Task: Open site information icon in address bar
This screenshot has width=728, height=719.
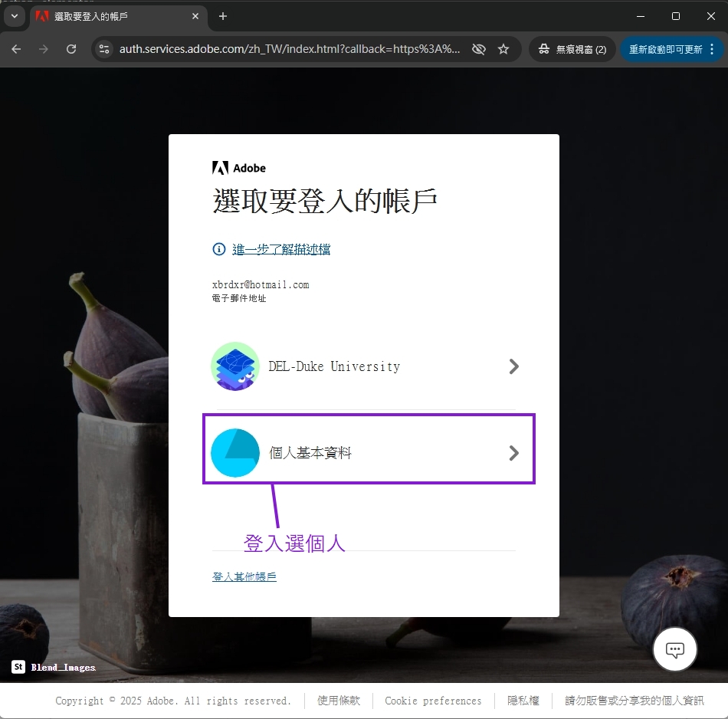Action: 104,49
